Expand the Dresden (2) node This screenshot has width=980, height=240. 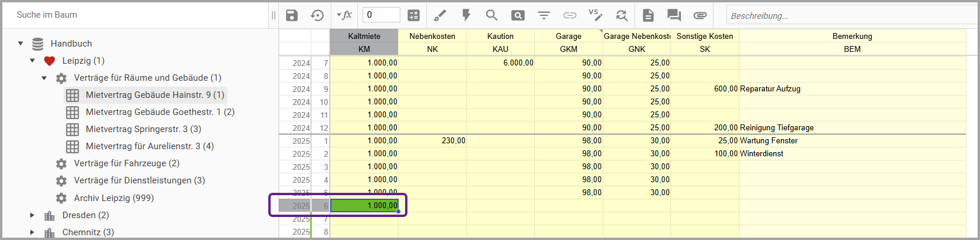point(32,215)
